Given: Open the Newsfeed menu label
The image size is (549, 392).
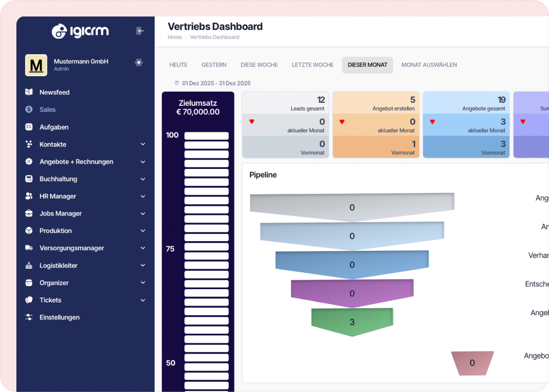Looking at the screenshot, I should (x=55, y=93).
